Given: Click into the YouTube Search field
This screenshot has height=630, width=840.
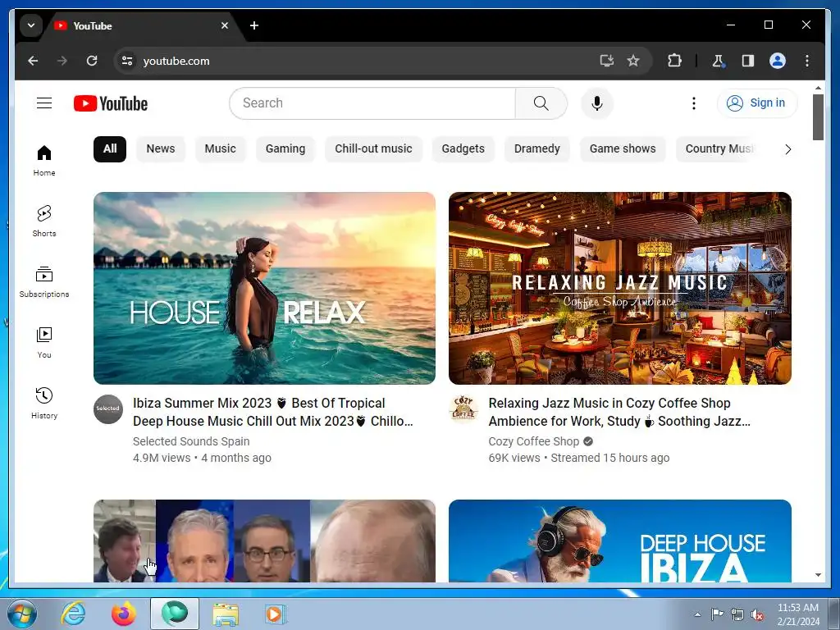Looking at the screenshot, I should (x=372, y=103).
